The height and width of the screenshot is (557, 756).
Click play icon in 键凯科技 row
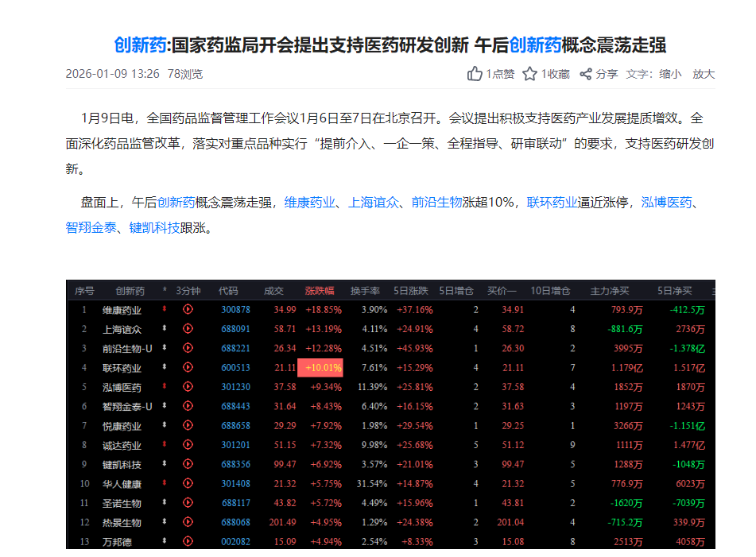point(188,464)
